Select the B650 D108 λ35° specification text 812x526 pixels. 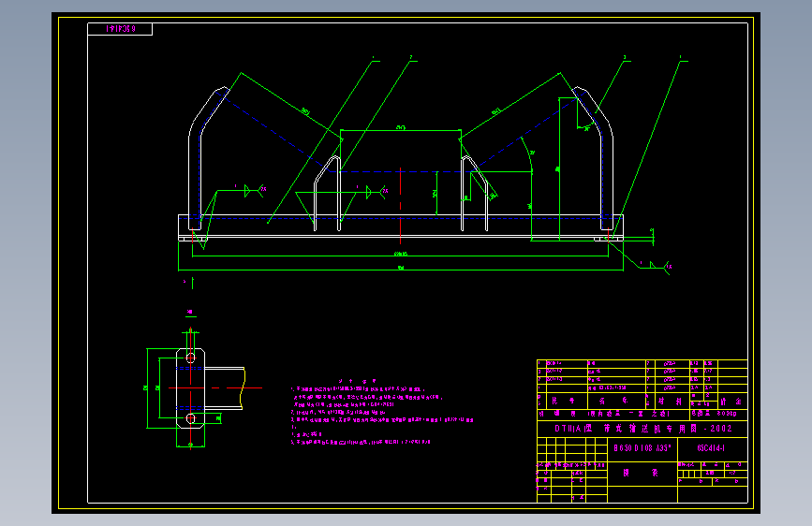tap(642, 448)
